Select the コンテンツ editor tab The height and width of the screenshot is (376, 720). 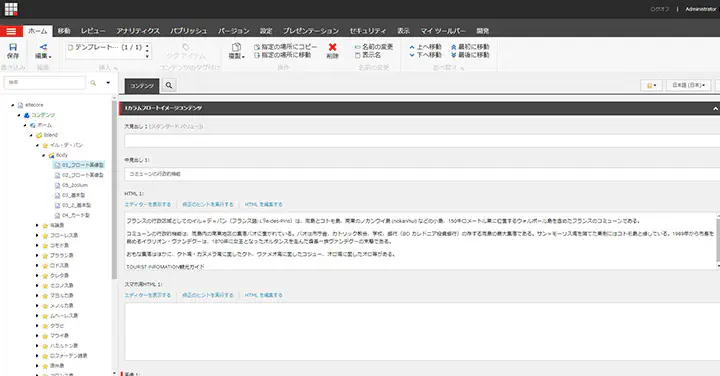click(142, 86)
